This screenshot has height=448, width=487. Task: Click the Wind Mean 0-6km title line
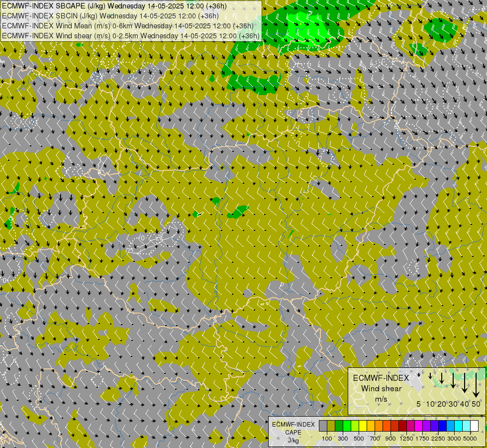[128, 26]
